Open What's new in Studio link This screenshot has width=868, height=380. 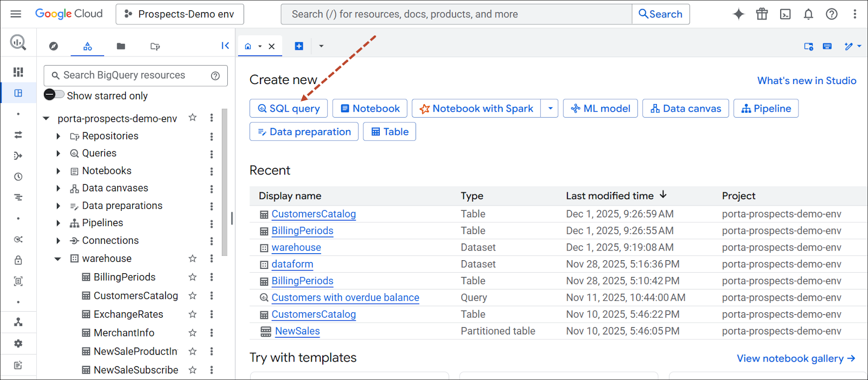(807, 80)
